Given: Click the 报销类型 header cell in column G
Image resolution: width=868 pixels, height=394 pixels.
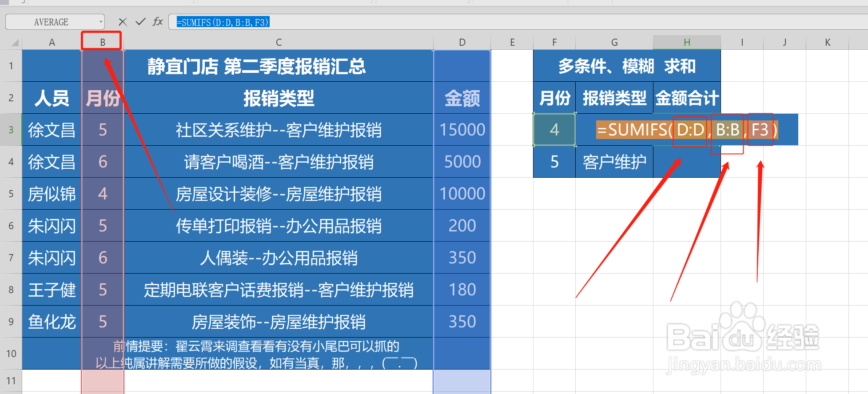Looking at the screenshot, I should [614, 98].
